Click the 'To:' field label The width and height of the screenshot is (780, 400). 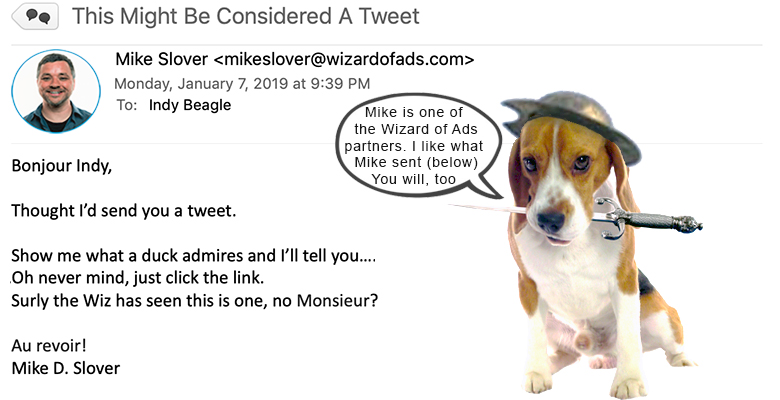point(126,105)
